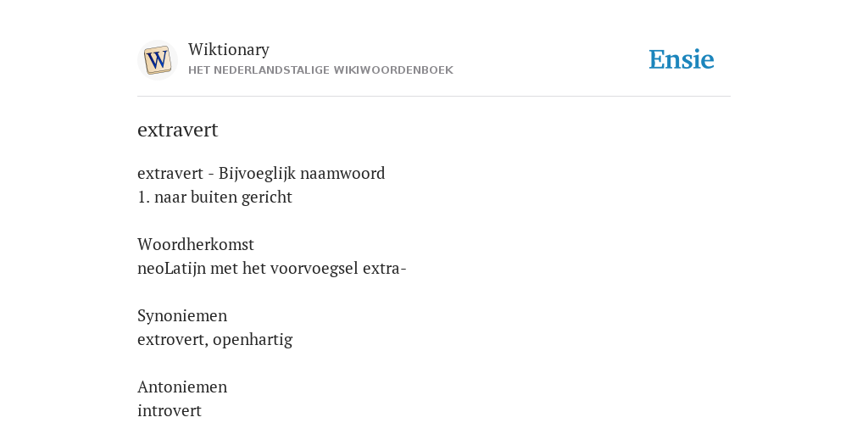868x434 pixels.
Task: Click the text 'neoLatijn met het voorvoegsel extra-'
Action: (x=272, y=269)
